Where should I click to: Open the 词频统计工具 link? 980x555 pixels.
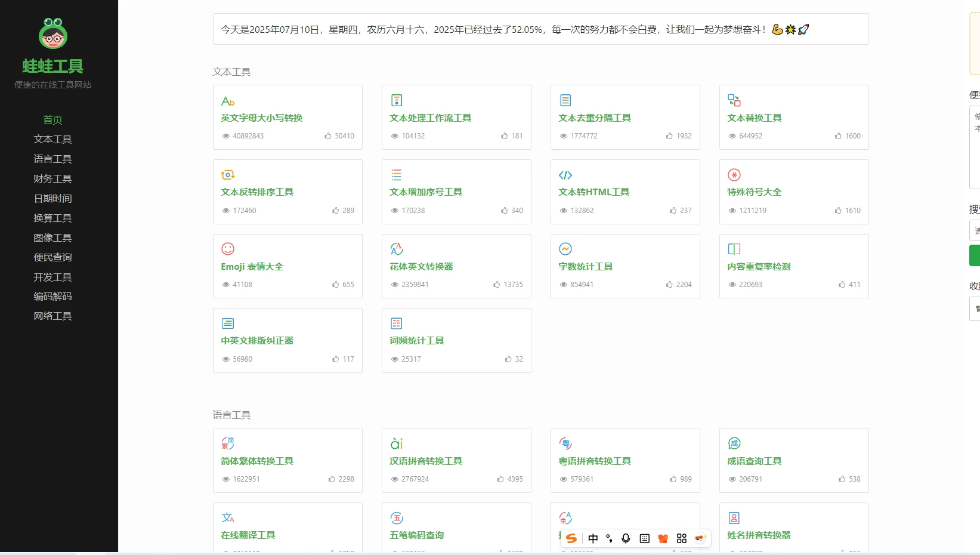[416, 341]
